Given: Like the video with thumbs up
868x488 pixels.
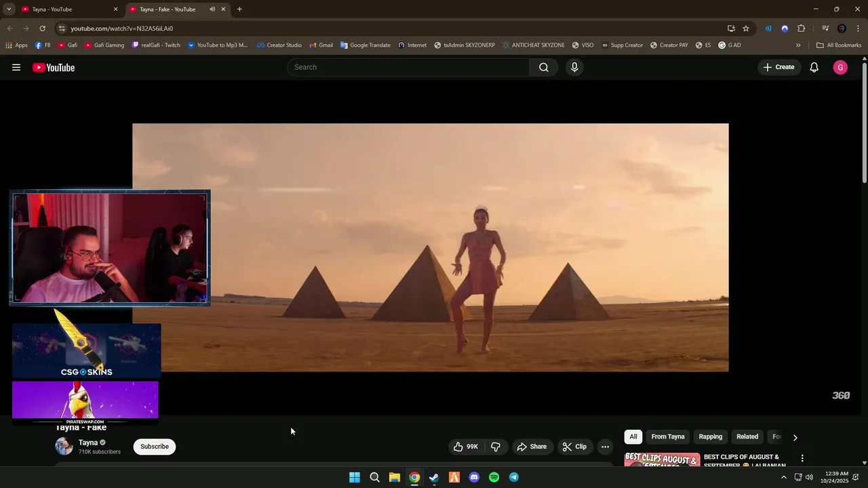Looking at the screenshot, I should click(x=466, y=447).
